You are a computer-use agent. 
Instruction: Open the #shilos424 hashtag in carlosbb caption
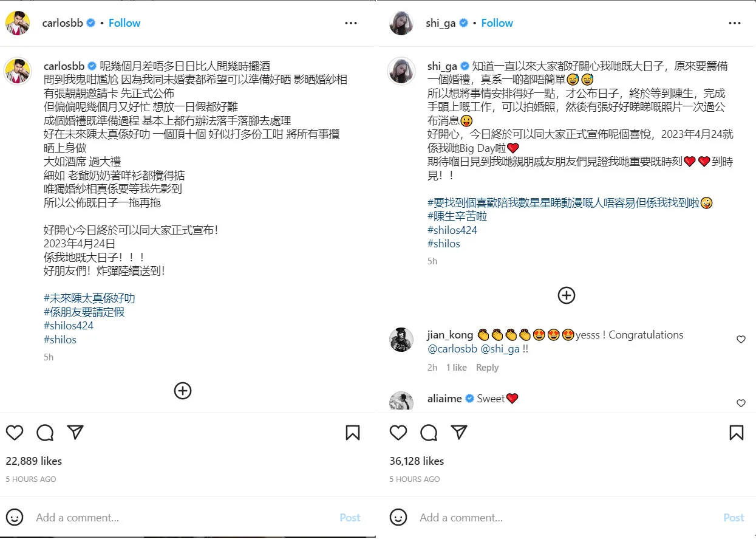pos(69,326)
